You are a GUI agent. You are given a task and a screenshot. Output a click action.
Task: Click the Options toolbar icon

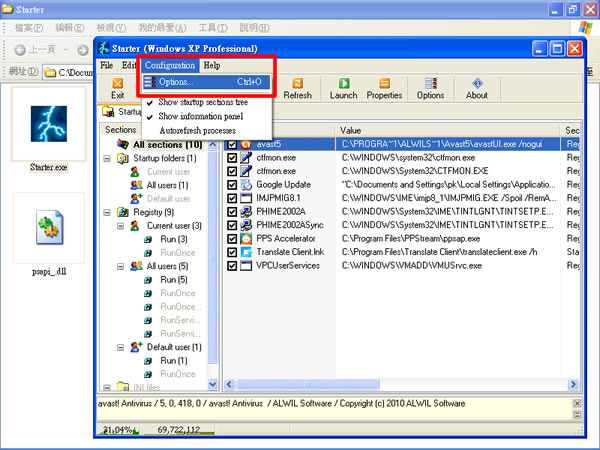430,89
